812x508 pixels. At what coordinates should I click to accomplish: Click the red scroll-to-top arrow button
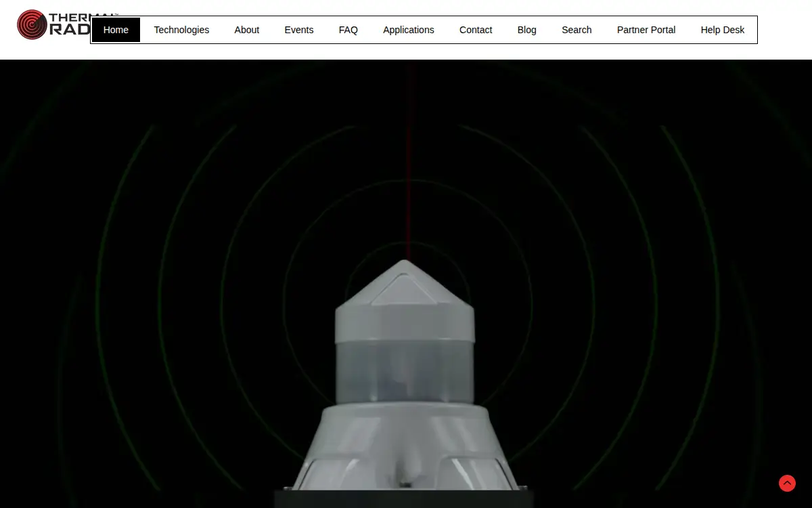[x=787, y=483]
